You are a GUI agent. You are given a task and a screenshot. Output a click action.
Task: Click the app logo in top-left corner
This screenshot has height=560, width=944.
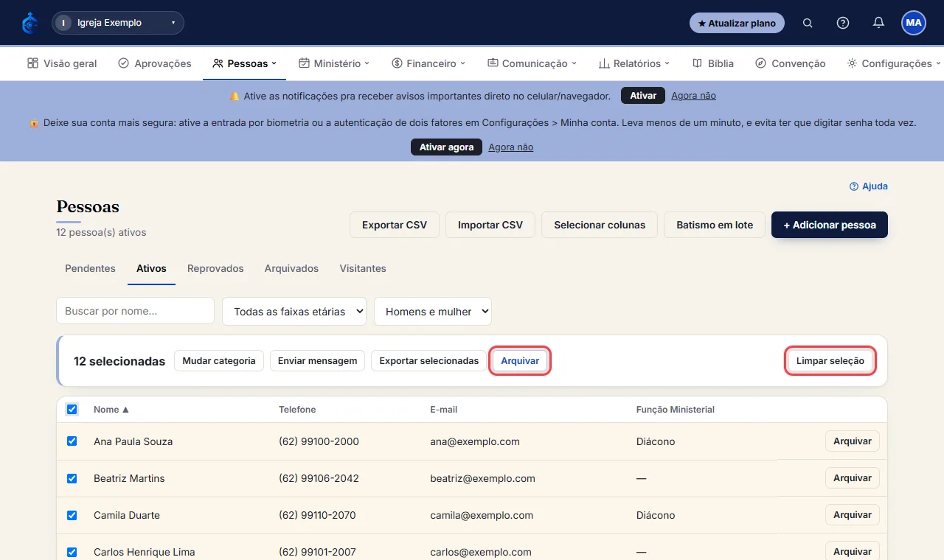(x=29, y=23)
